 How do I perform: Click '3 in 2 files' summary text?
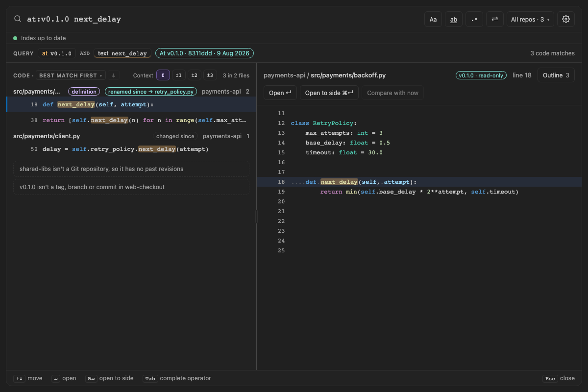(236, 75)
